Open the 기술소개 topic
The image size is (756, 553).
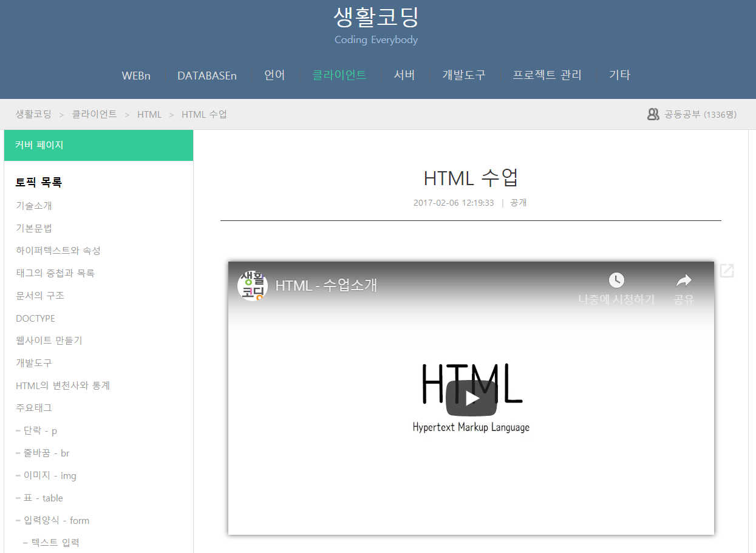34,206
